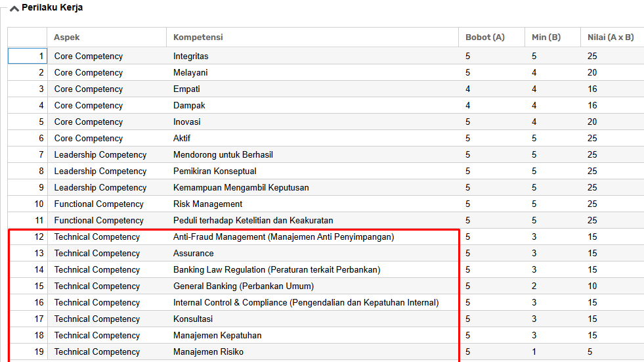Collapse the Perilaku Kerja section
This screenshot has width=644, height=362.
pos(14,9)
